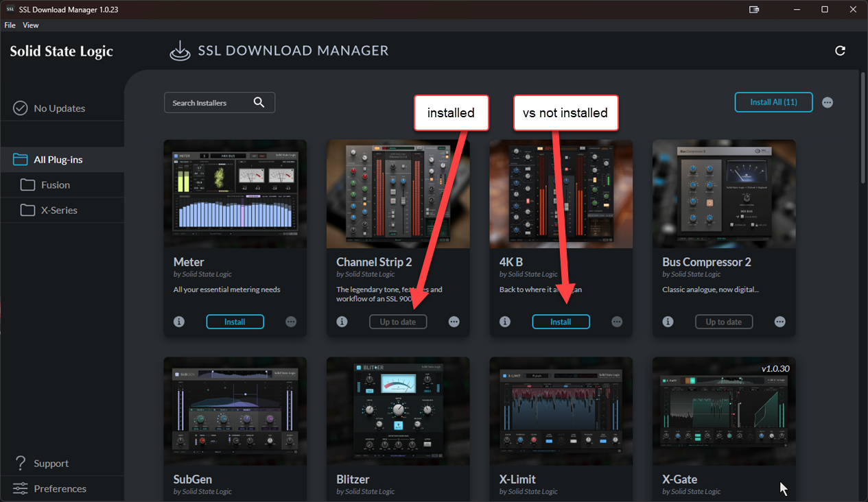The width and height of the screenshot is (868, 502).
Task: Click the title bar picture-in-picture icon
Action: point(754,10)
